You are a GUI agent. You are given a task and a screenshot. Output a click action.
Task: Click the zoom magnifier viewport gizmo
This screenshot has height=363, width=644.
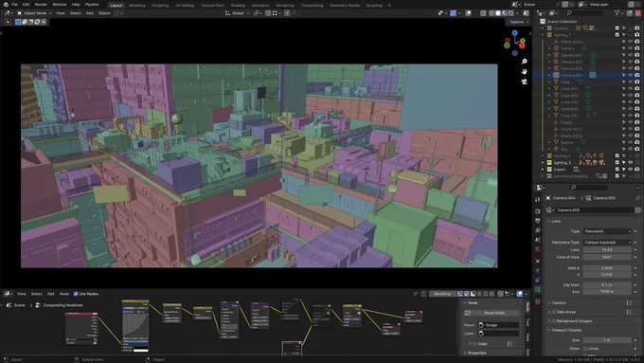click(x=524, y=62)
